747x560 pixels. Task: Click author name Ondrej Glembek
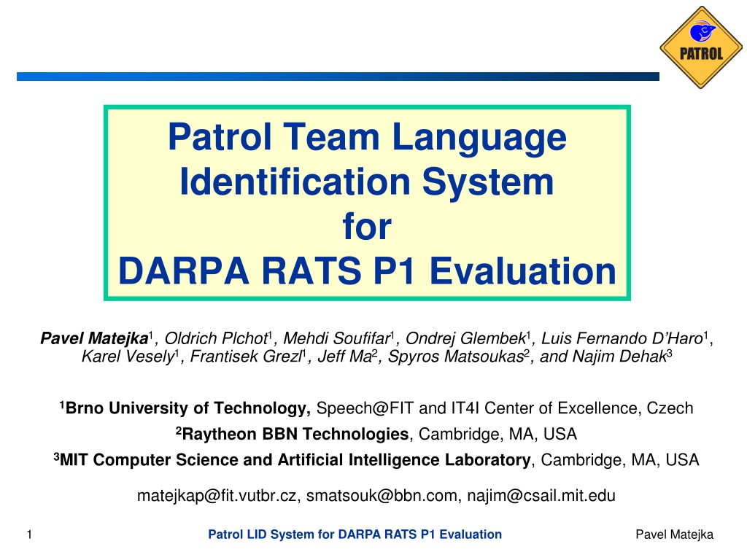pyautogui.click(x=465, y=338)
